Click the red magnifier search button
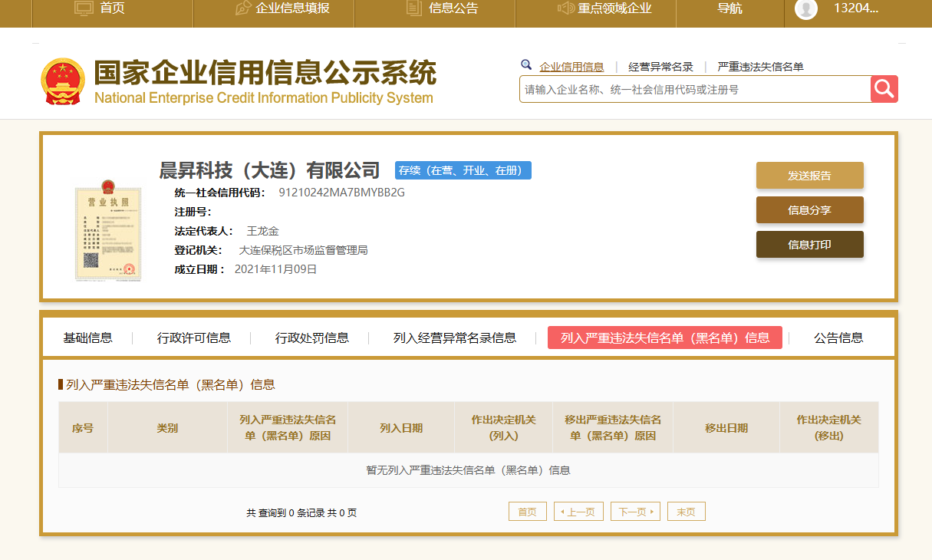The height and width of the screenshot is (560, 932). (884, 89)
